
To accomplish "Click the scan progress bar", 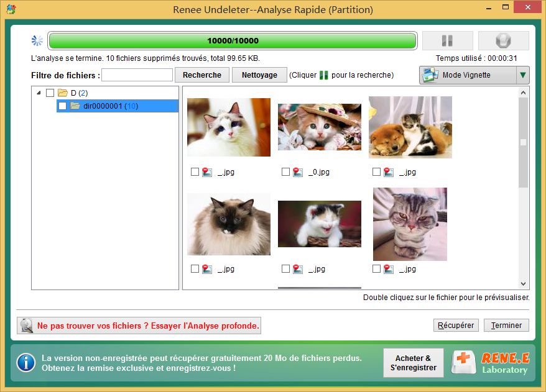I will coord(232,41).
